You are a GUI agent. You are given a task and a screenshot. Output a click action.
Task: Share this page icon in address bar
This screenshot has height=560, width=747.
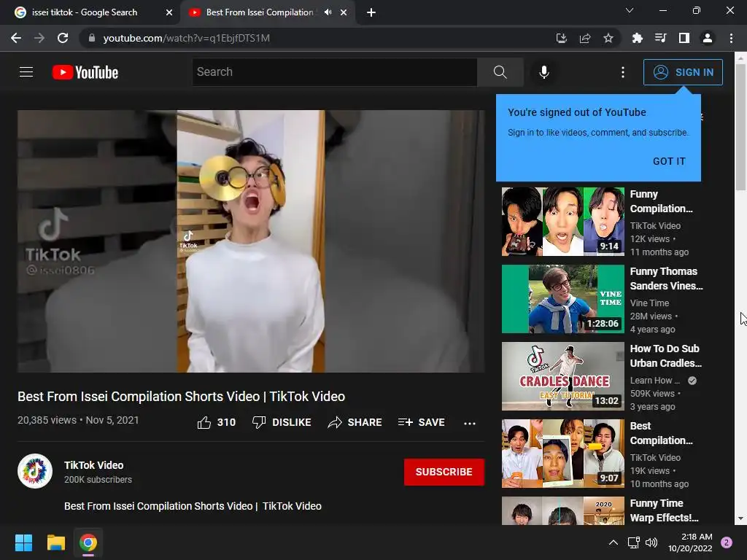point(585,38)
